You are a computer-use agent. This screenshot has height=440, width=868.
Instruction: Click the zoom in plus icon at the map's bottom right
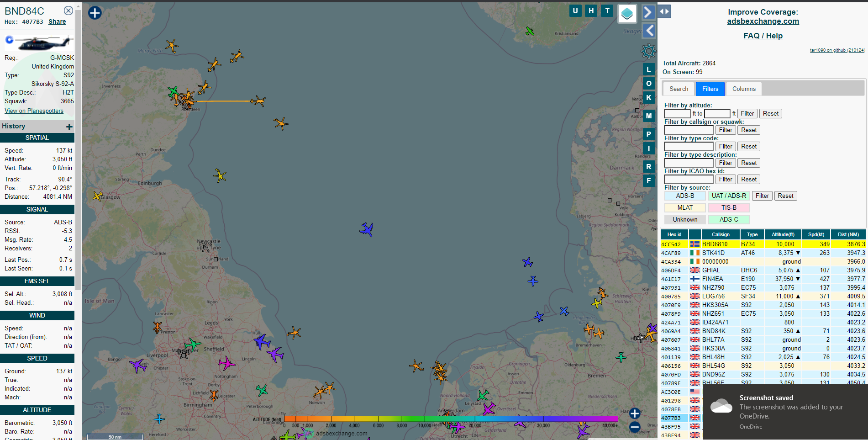[635, 413]
